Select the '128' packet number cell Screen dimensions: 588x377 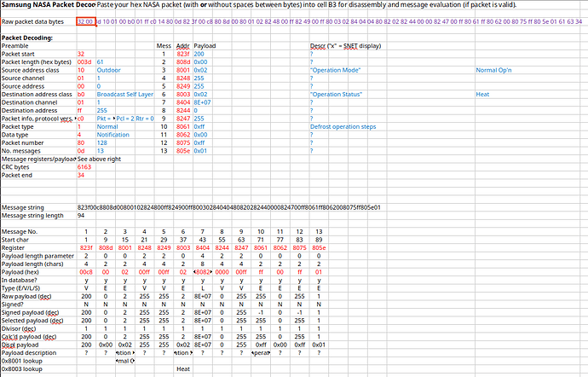(102, 142)
